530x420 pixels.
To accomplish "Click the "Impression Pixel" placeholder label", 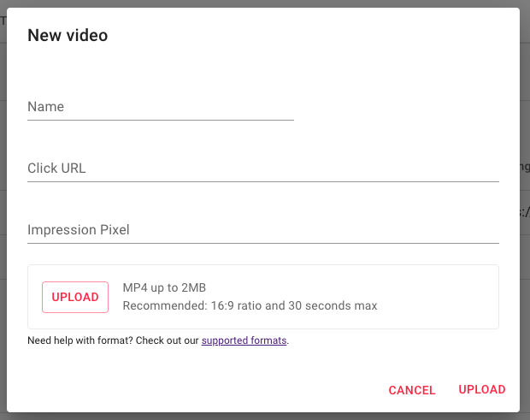I will (79, 230).
